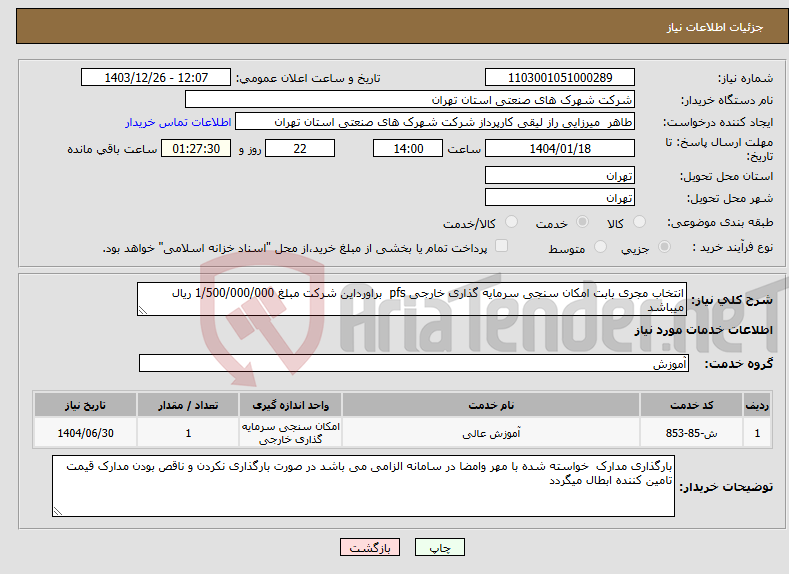Image resolution: width=789 pixels, height=574 pixels.
Task: Click the remaining time field 01:27:30
Action: pos(196,148)
